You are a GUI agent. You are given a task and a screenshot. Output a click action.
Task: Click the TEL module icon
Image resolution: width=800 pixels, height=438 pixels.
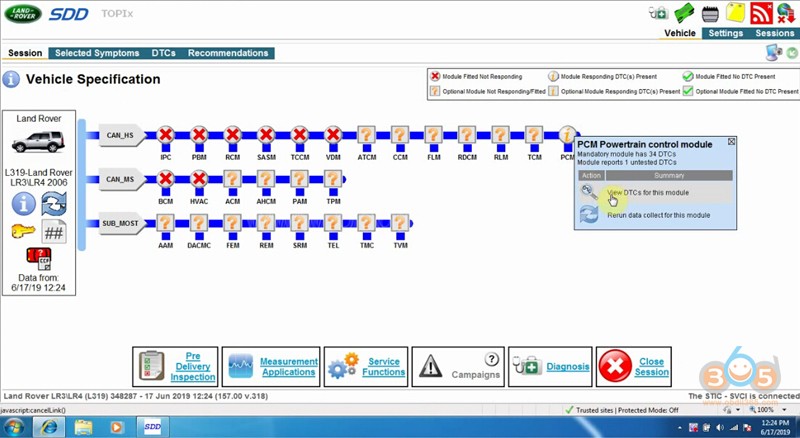[x=333, y=223]
